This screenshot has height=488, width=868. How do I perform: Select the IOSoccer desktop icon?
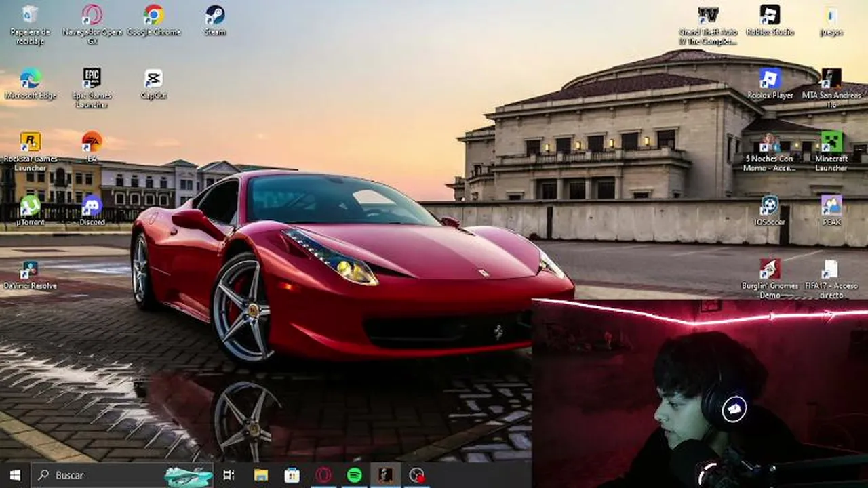click(770, 210)
